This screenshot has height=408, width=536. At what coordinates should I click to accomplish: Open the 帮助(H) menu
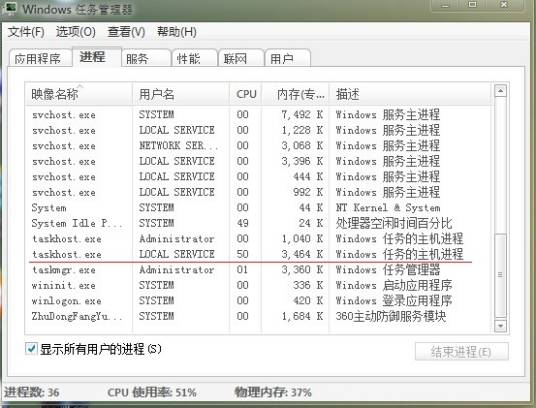coord(176,32)
